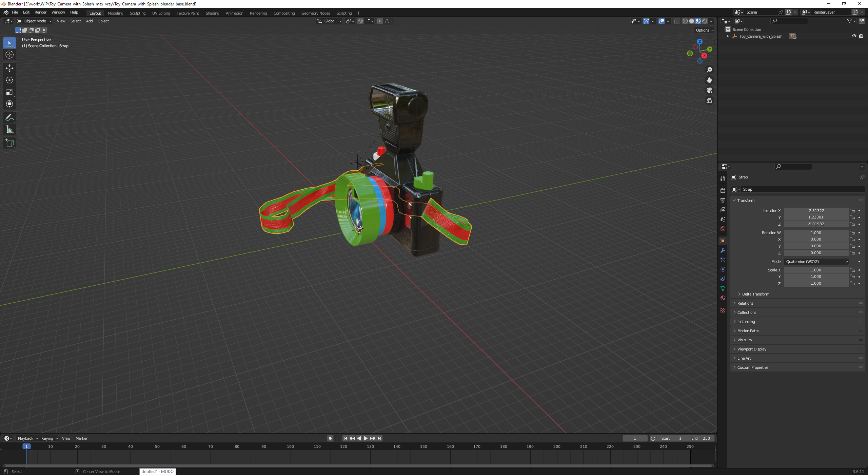Play animation forward in timeline
This screenshot has width=868, height=475.
click(x=366, y=438)
